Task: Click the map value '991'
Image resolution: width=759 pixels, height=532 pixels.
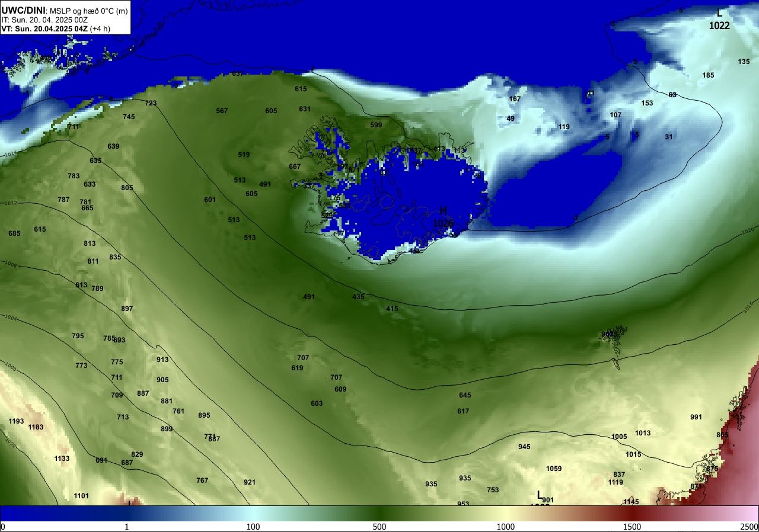Action: (x=696, y=417)
